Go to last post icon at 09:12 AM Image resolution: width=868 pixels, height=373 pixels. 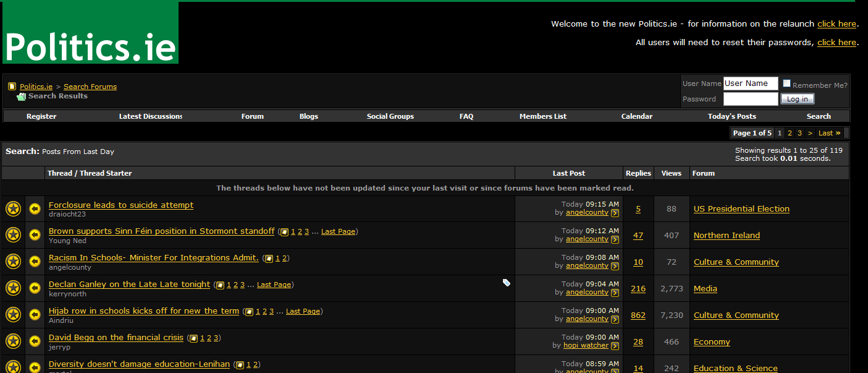pos(615,239)
